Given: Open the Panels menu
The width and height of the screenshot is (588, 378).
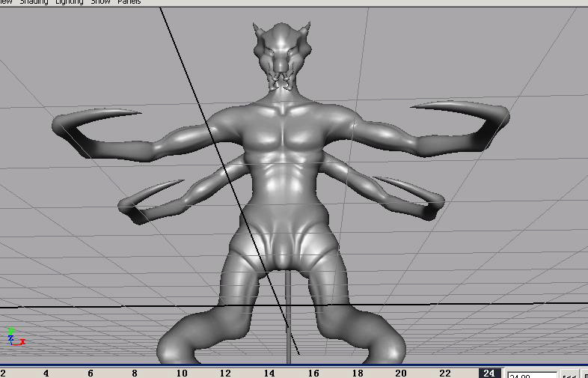Looking at the screenshot, I should click(129, 2).
